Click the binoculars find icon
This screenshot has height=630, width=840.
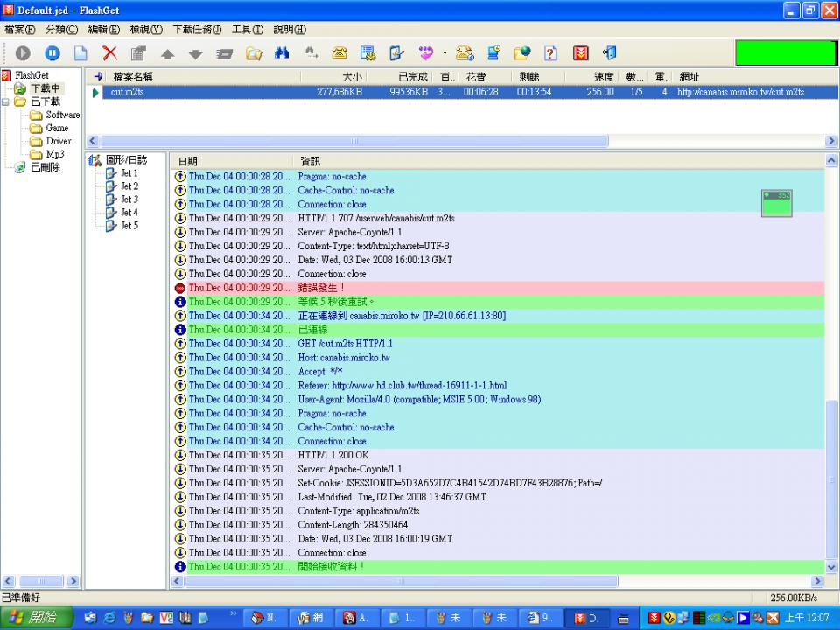[x=282, y=53]
